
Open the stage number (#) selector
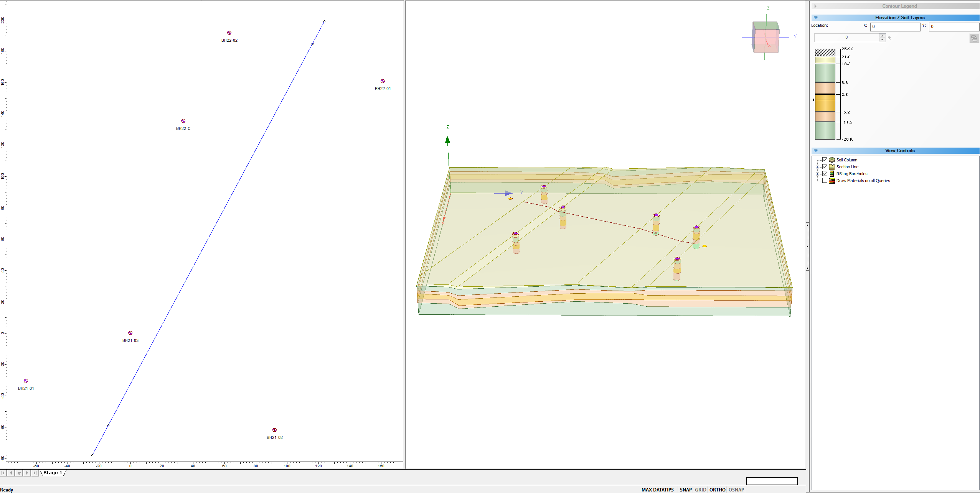coord(19,473)
